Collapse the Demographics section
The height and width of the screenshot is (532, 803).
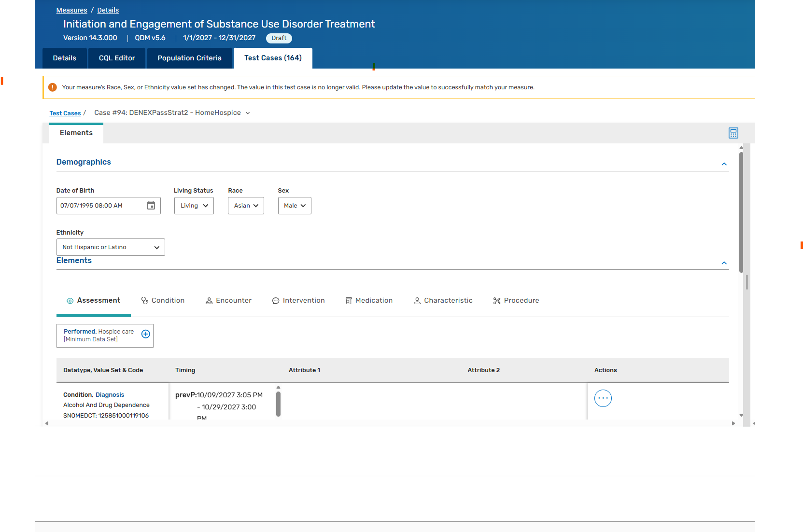click(x=724, y=164)
